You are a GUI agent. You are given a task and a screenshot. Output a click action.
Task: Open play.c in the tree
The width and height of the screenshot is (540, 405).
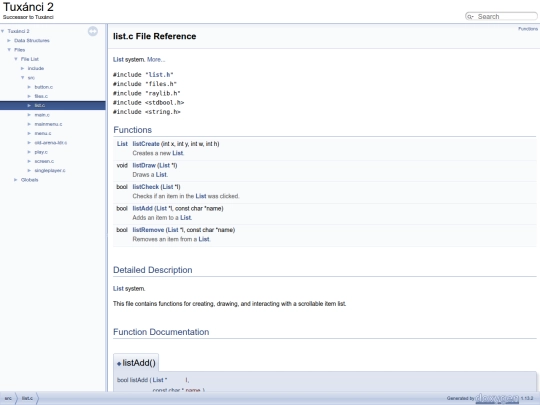41,152
